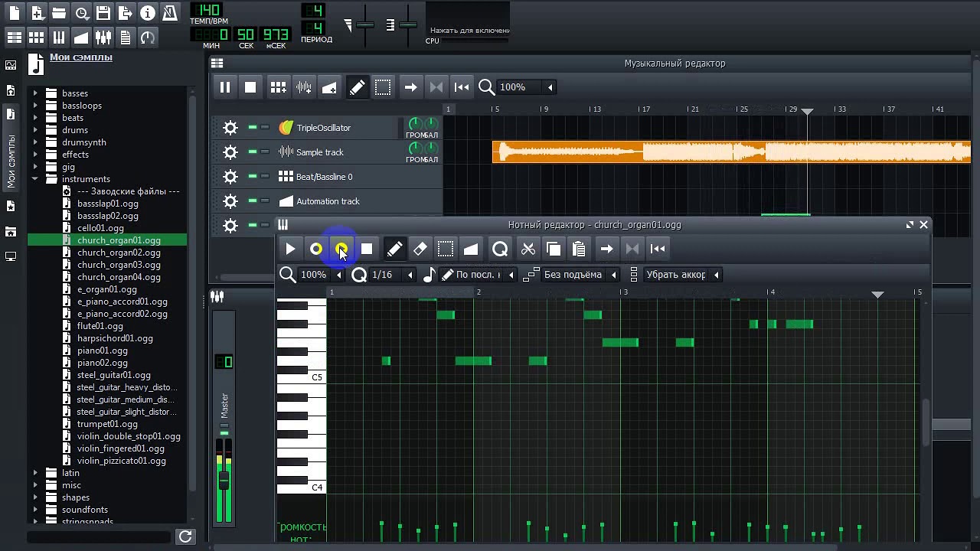
Task: Show the Beat+Bassline Editor from the main toolbar
Action: coord(37,37)
